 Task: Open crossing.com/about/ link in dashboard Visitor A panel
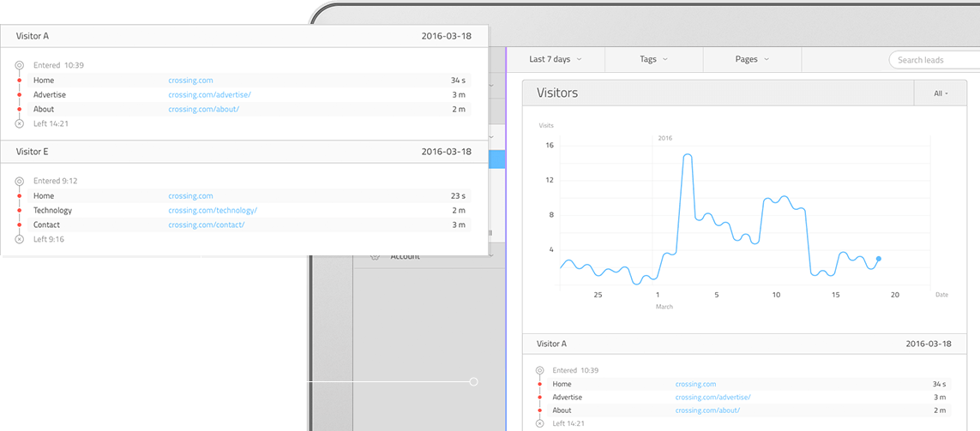click(x=707, y=410)
